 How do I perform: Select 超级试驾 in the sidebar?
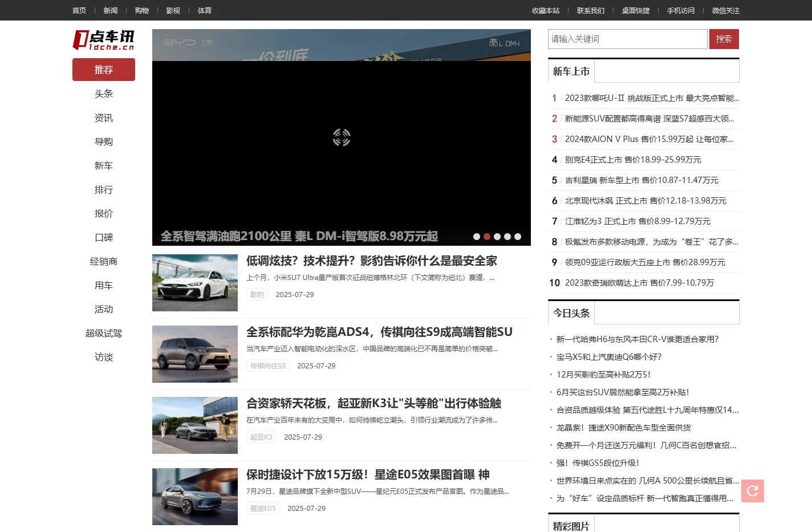(104, 333)
